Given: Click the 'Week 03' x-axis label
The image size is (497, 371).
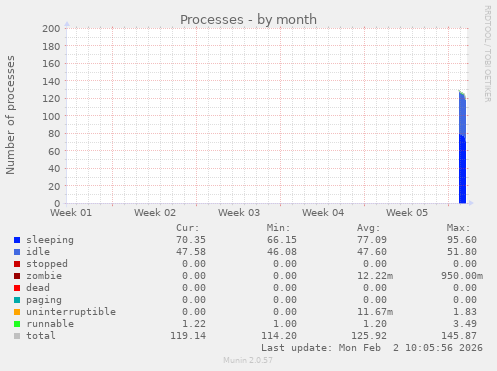Looking at the screenshot, I should point(239,213).
